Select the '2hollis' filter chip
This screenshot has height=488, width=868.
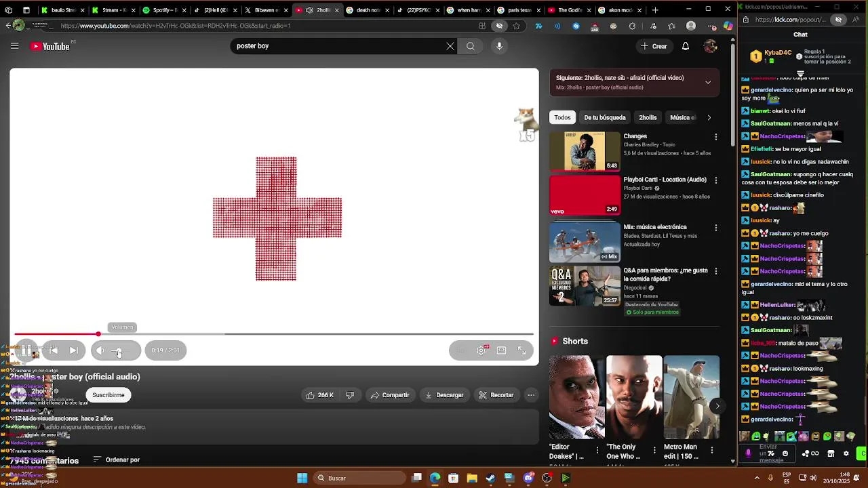coord(648,117)
